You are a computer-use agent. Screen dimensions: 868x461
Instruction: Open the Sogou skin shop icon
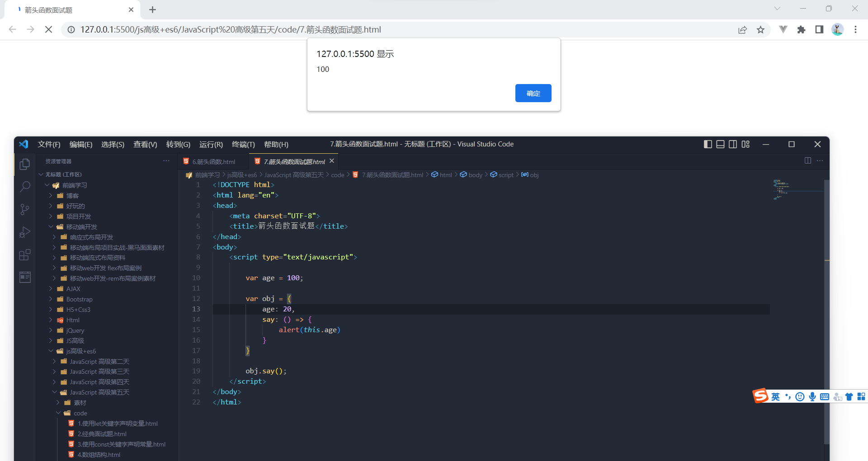coord(849,396)
